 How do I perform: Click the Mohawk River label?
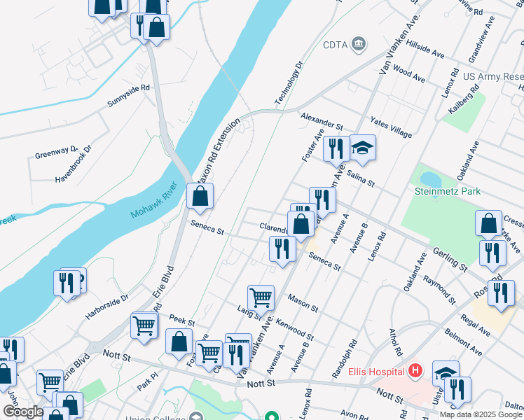click(x=154, y=200)
